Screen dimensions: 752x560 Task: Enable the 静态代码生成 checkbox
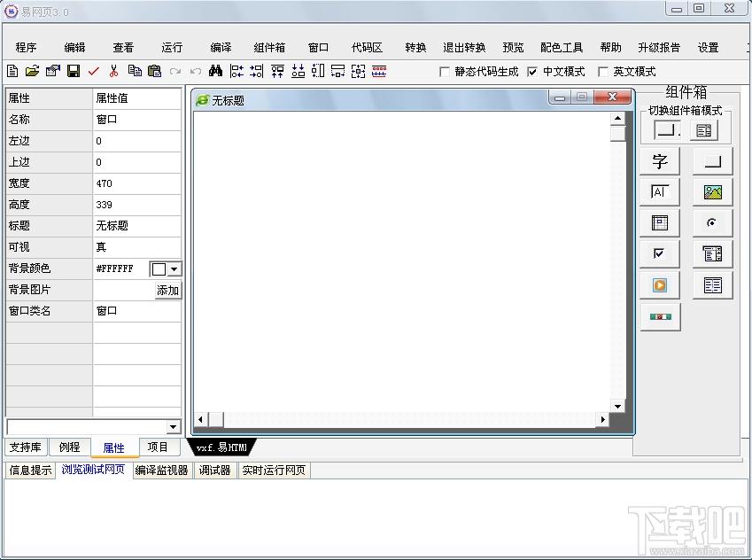point(445,72)
